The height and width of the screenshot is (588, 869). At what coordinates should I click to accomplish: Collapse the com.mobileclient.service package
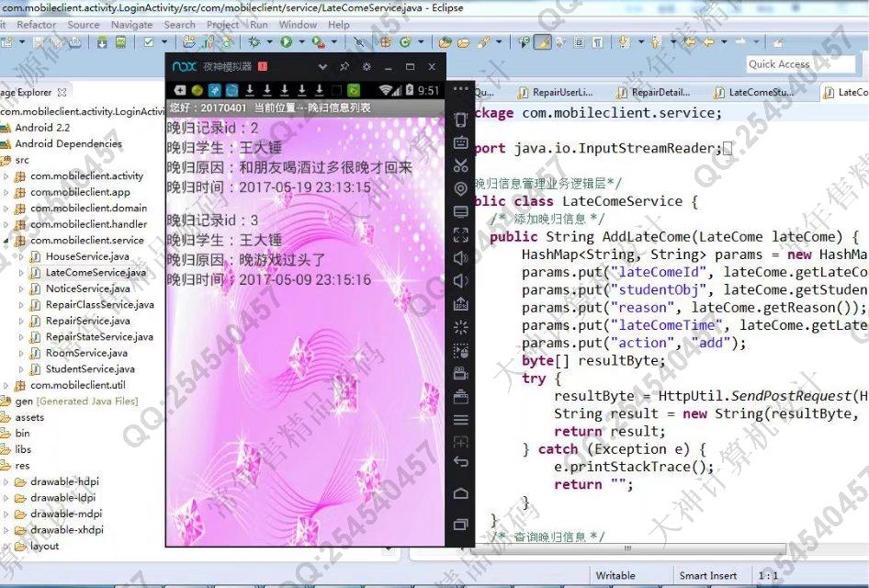pyautogui.click(x=6, y=241)
